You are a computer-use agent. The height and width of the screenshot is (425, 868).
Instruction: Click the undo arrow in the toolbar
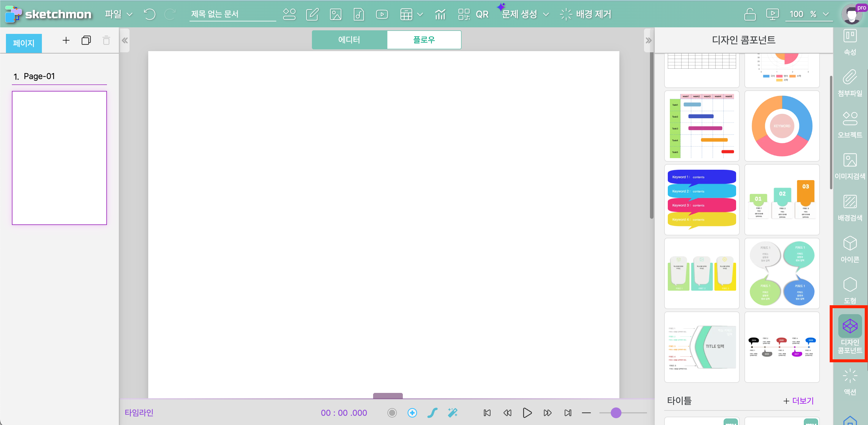coord(149,15)
